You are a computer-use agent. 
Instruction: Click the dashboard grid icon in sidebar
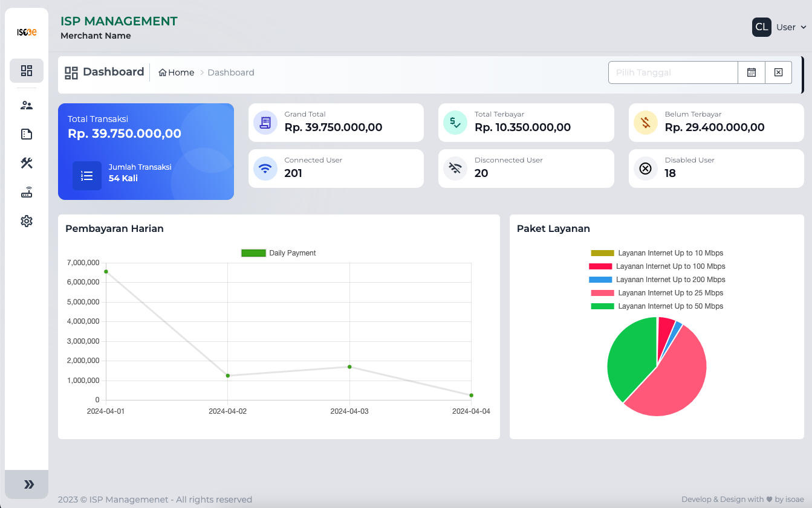click(x=27, y=71)
